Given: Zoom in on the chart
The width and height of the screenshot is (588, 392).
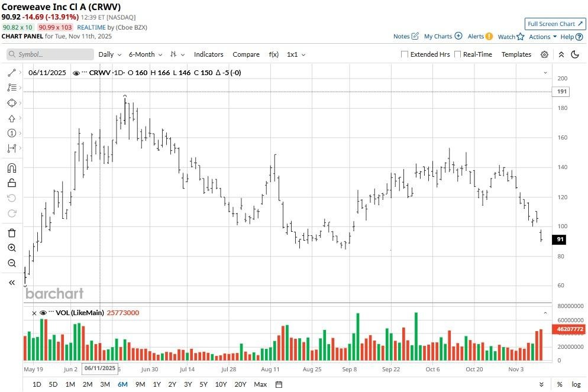Looking at the screenshot, I should point(12,248).
